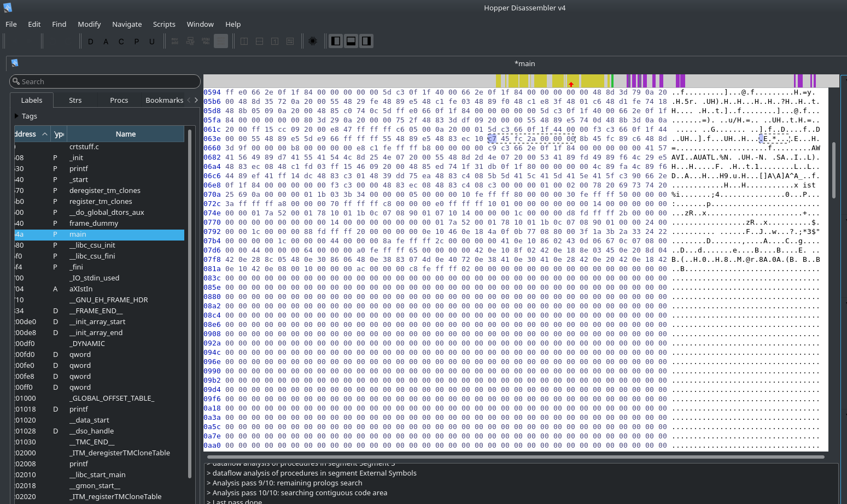The image size is (847, 504).
Task: Mark selection as Procedure with P button
Action: [x=136, y=42]
